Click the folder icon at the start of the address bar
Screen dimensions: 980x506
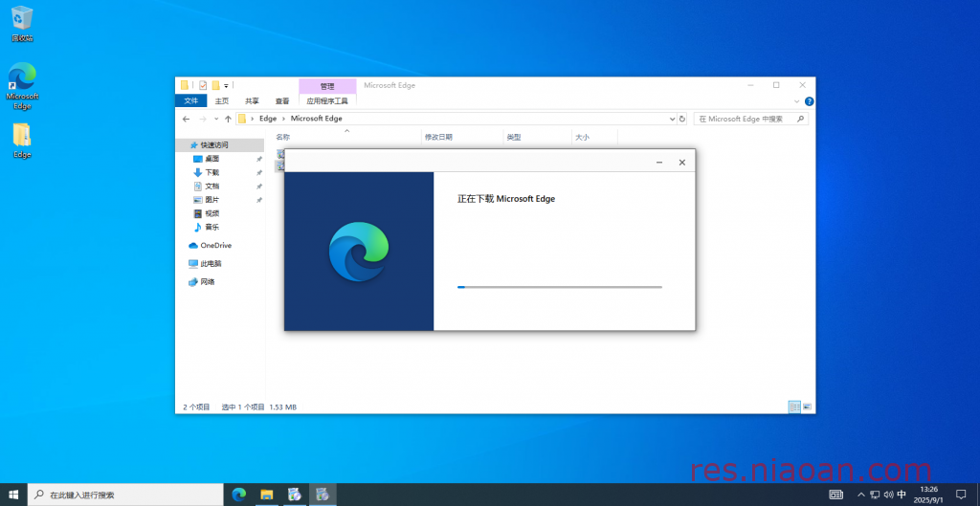[242, 119]
